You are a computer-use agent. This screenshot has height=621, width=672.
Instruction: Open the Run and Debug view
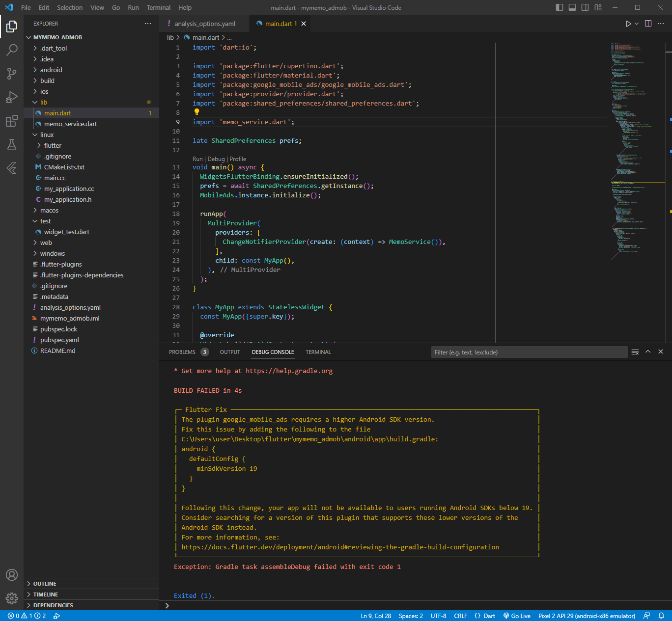[12, 97]
